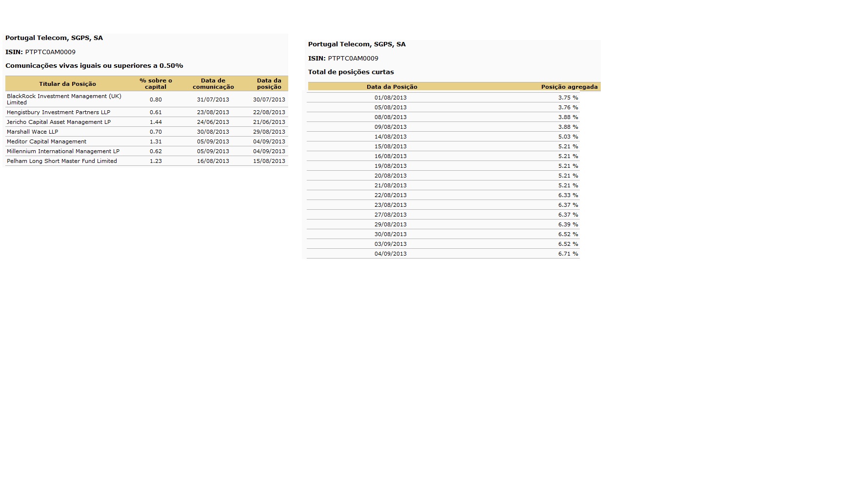Click the 3.76 % aggregated position value
The width and height of the screenshot is (868, 480).
coord(568,107)
